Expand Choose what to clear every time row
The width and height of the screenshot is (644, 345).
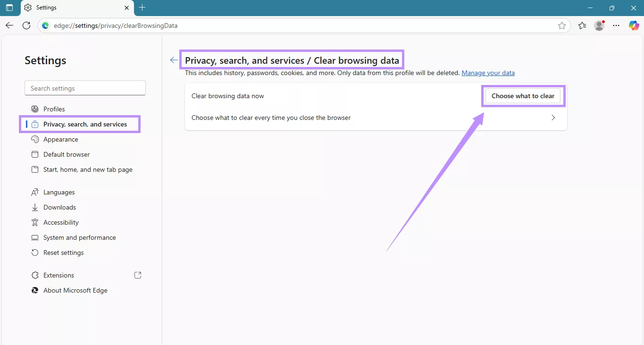coord(376,118)
